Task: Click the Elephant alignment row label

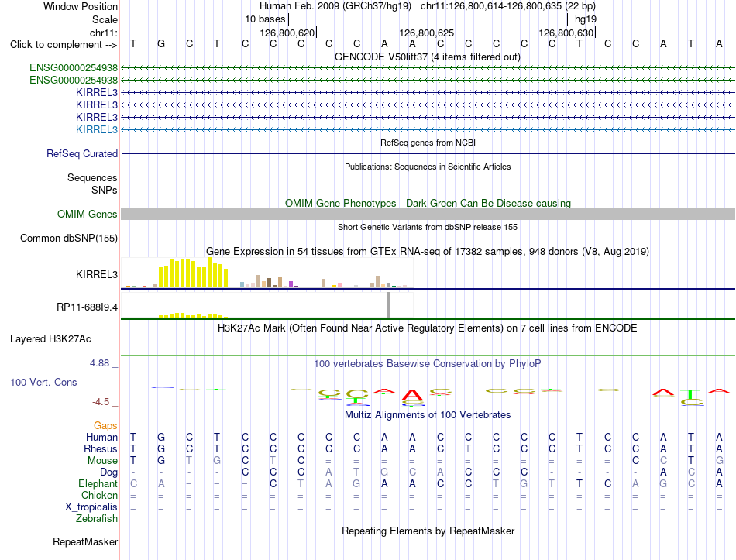Action: (98, 483)
